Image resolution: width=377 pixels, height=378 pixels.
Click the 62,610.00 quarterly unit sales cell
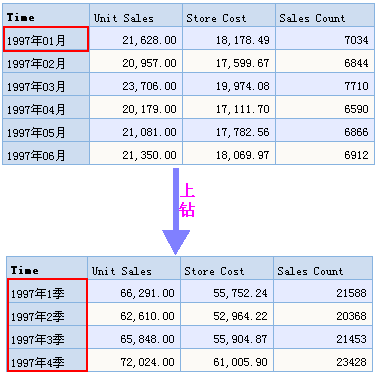[x=134, y=314]
